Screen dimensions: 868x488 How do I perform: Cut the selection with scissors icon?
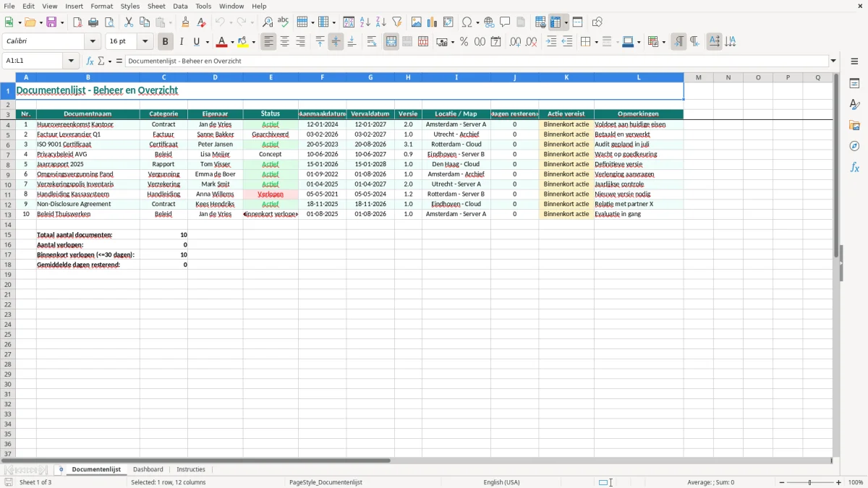coord(129,22)
